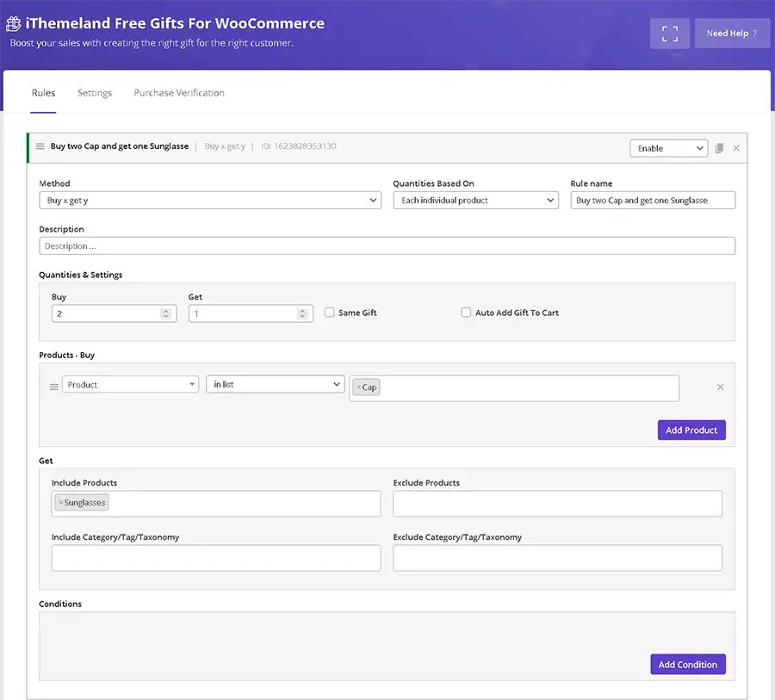Open the Enable status dropdown

click(668, 148)
